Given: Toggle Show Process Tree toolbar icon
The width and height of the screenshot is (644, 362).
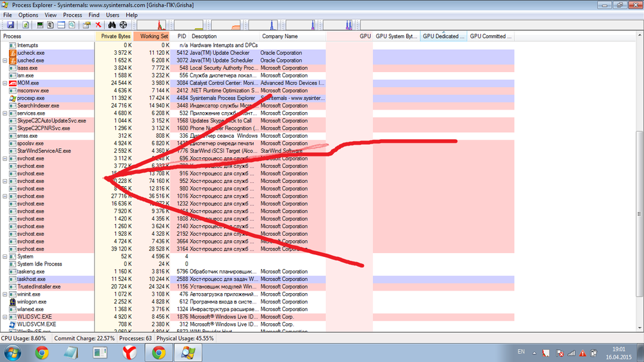Looking at the screenshot, I should coord(50,25).
